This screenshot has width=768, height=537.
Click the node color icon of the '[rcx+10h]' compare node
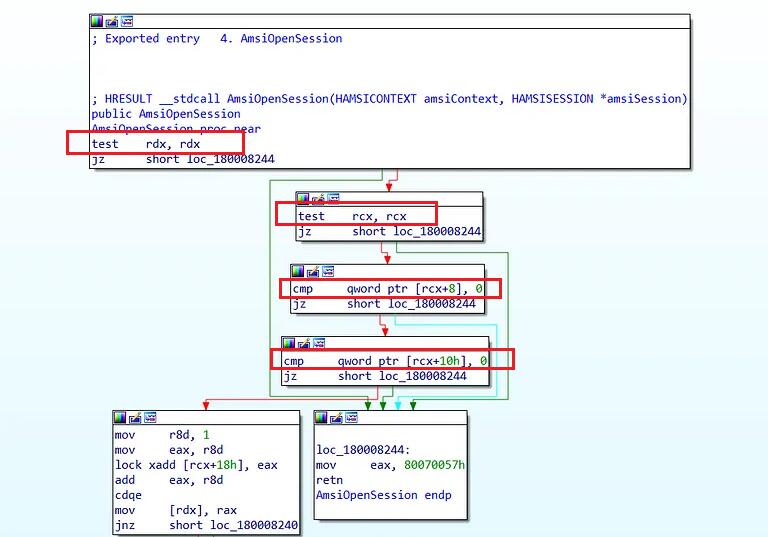point(289,343)
